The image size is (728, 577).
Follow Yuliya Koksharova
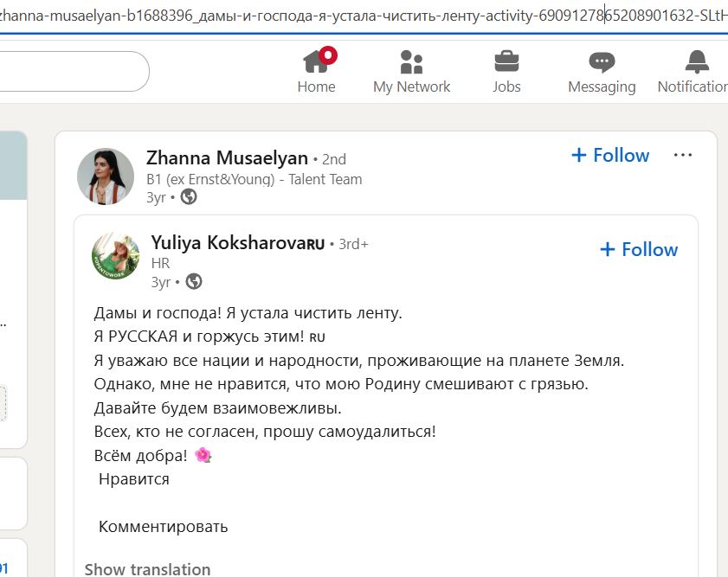tap(639, 249)
